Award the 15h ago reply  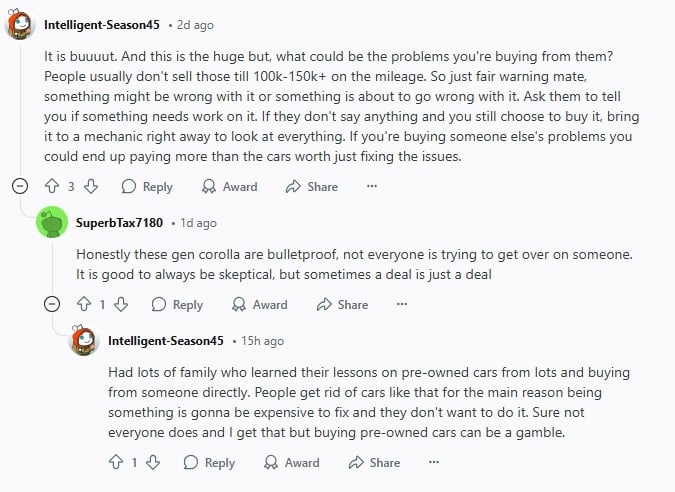(291, 462)
